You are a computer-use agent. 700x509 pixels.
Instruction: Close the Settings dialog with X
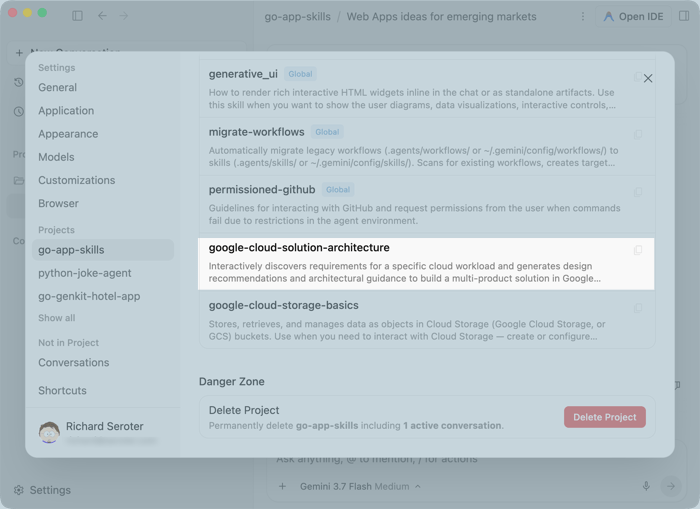point(648,79)
